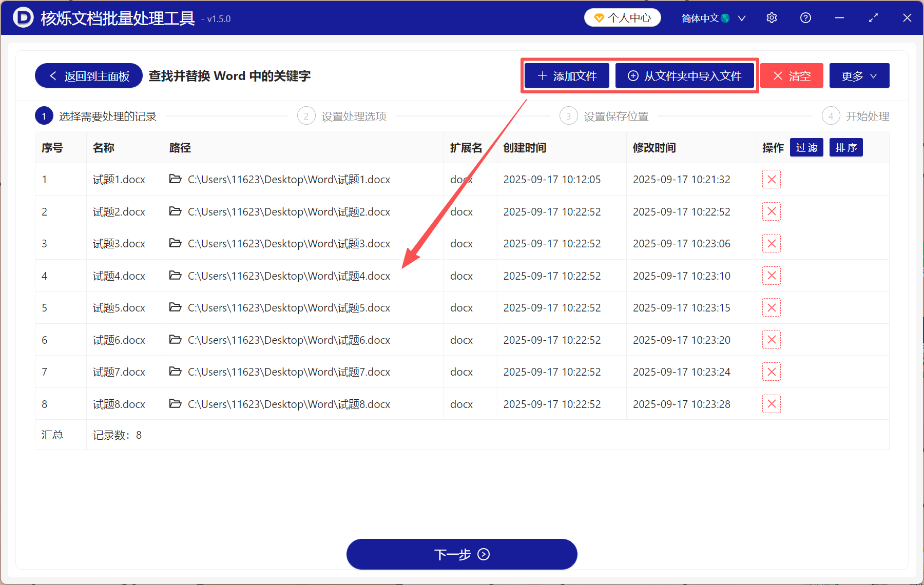Click the settings gear icon

click(772, 17)
